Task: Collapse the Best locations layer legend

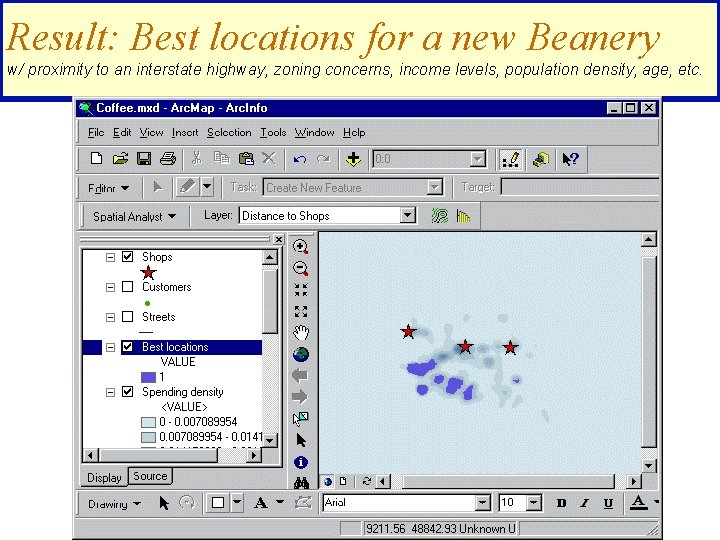Action: [110, 347]
